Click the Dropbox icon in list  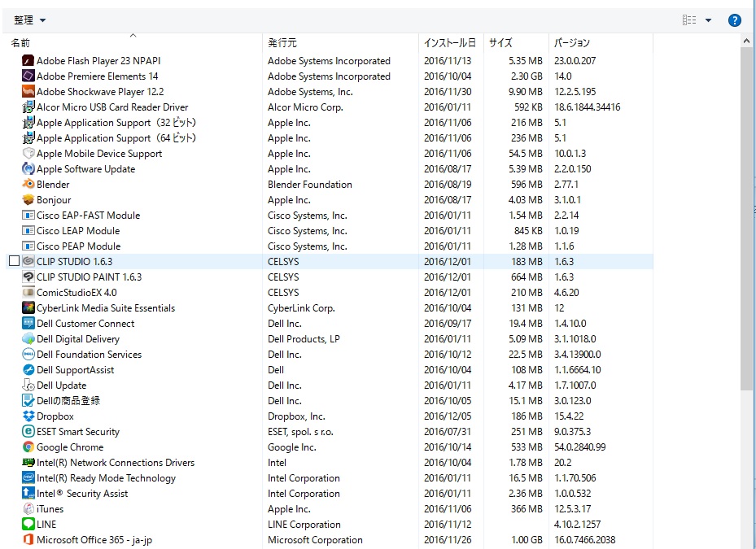(28, 416)
